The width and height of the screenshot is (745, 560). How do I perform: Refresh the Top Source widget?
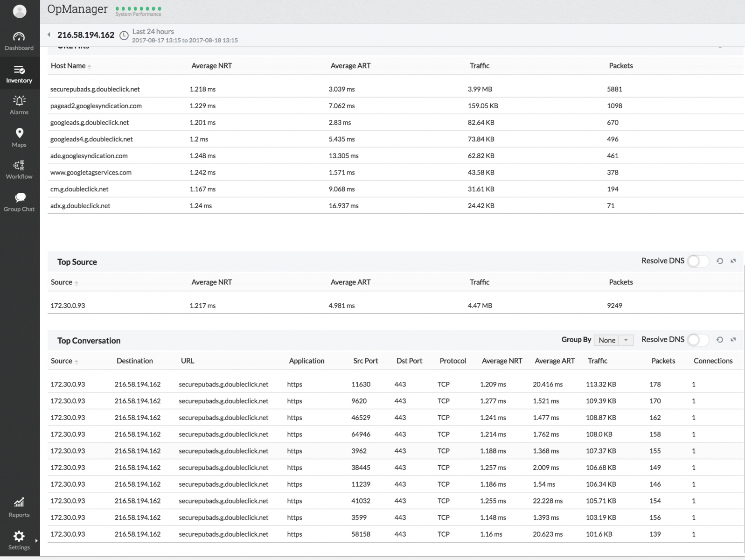click(x=720, y=261)
